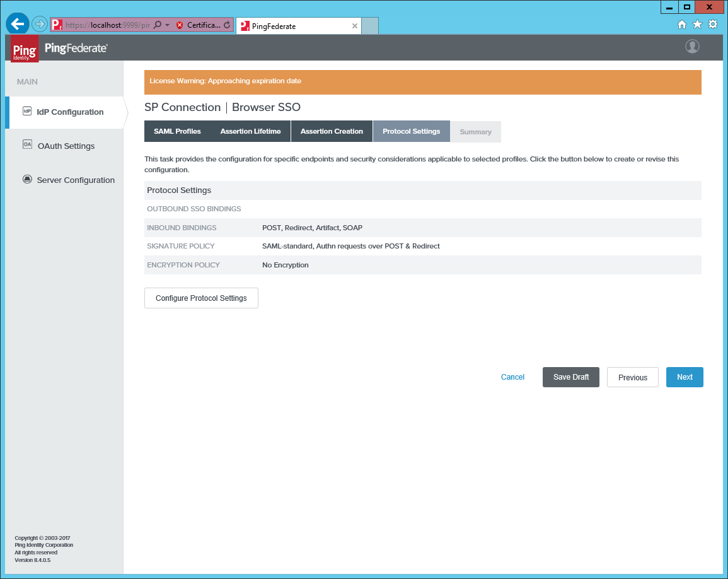Click the License Warning expiration banner
This screenshot has width=728, height=579.
click(x=423, y=82)
